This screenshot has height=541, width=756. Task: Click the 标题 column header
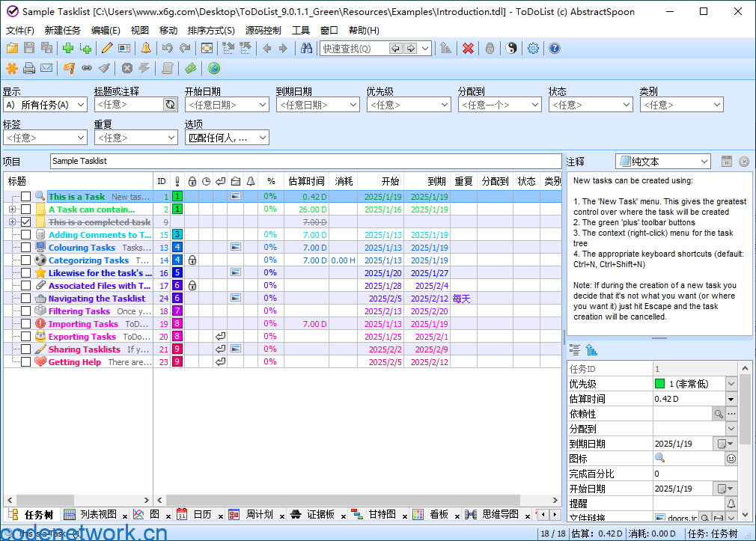(x=78, y=181)
